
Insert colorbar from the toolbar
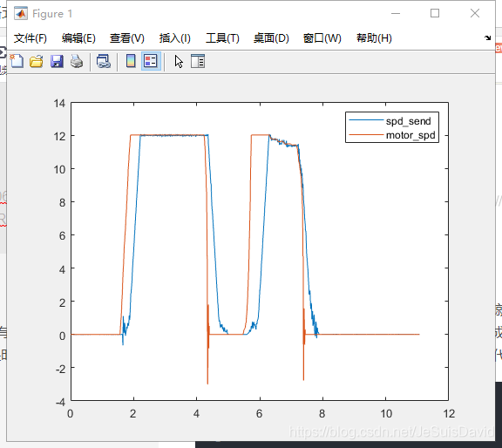coord(131,61)
